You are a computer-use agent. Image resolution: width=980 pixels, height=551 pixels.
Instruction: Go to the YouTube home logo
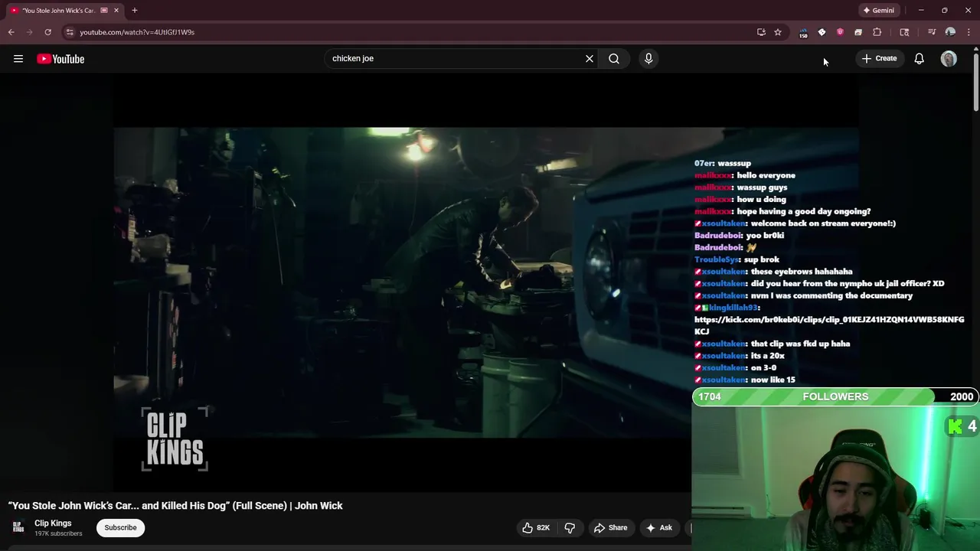tap(60, 59)
